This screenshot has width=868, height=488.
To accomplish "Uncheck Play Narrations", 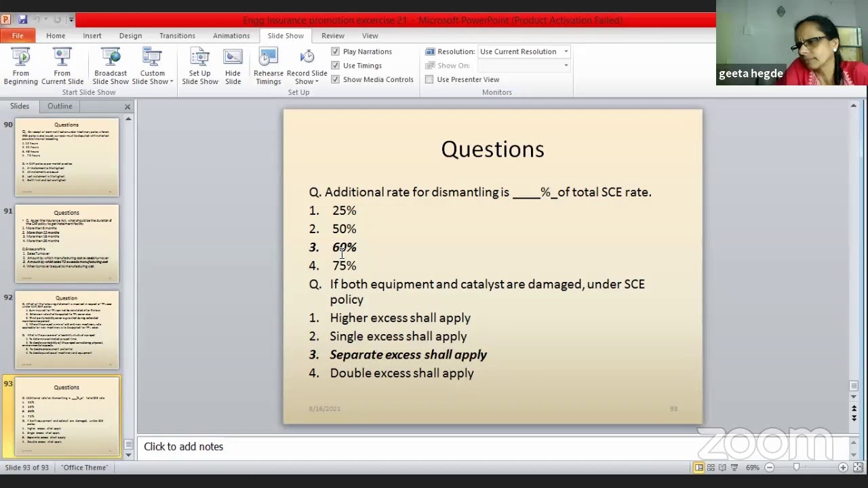I will pos(335,52).
